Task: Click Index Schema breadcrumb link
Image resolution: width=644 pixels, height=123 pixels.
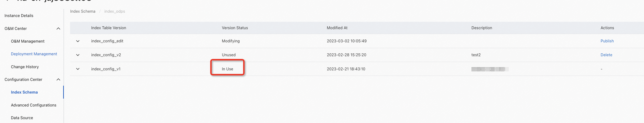Action: tap(83, 11)
